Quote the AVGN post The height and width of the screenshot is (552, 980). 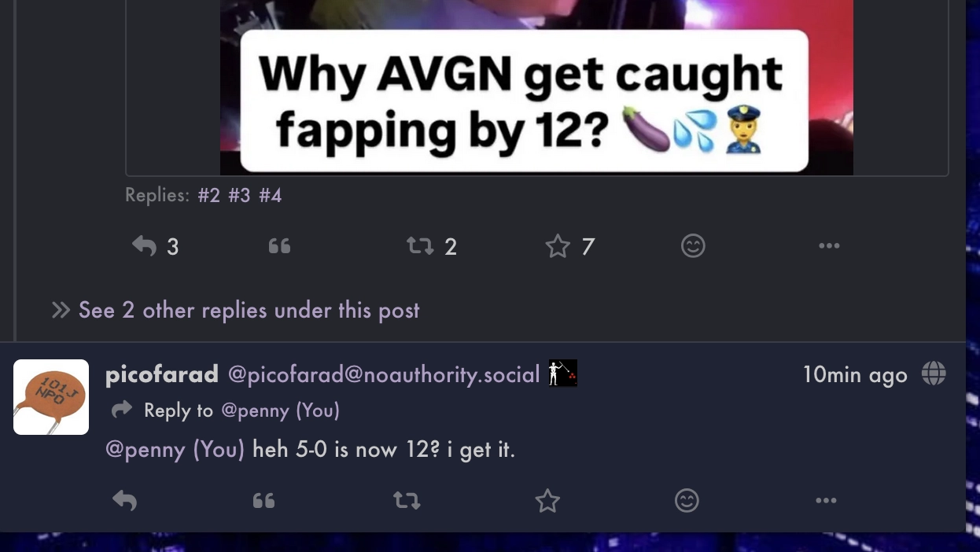279,247
